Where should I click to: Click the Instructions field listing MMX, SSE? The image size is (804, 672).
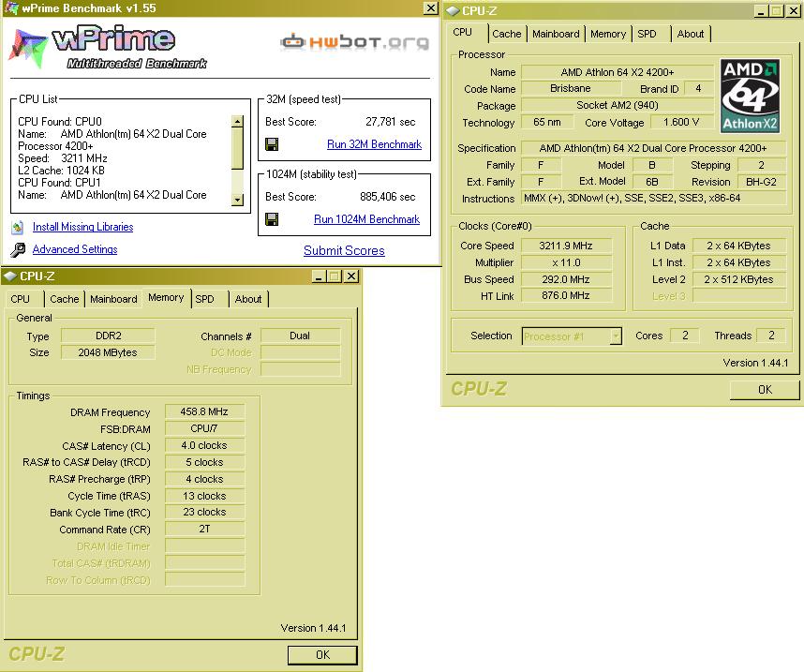[654, 198]
